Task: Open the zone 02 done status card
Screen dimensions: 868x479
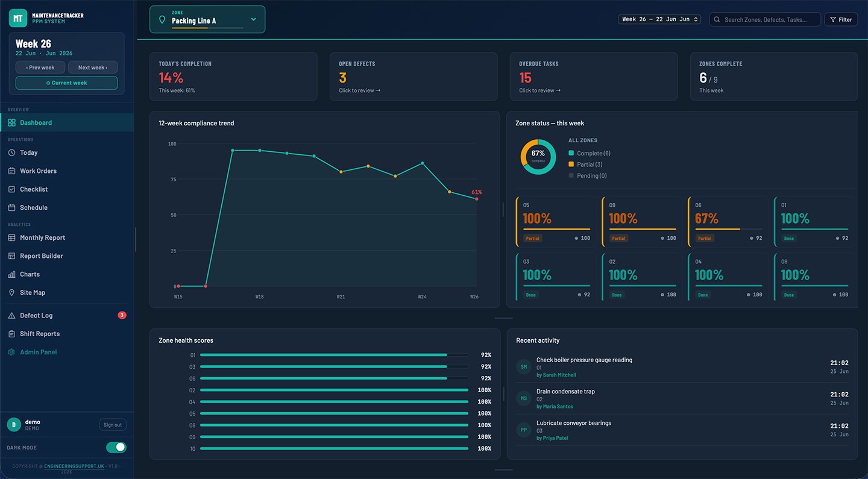Action: click(642, 277)
